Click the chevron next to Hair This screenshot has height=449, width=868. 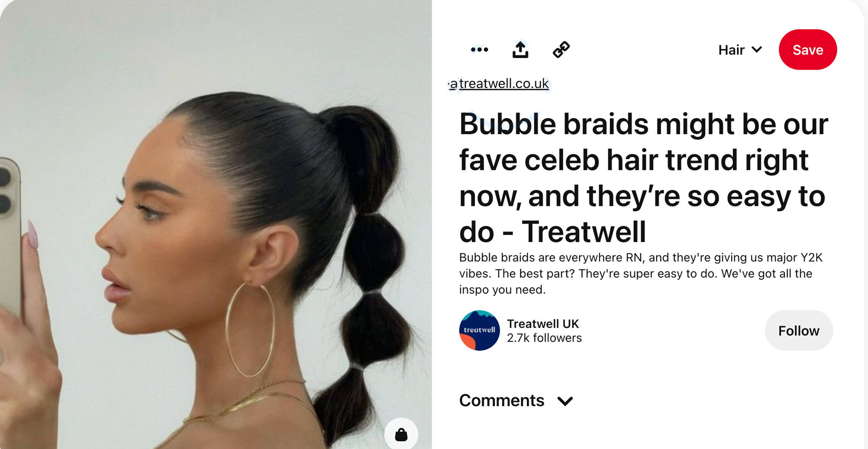click(x=756, y=50)
